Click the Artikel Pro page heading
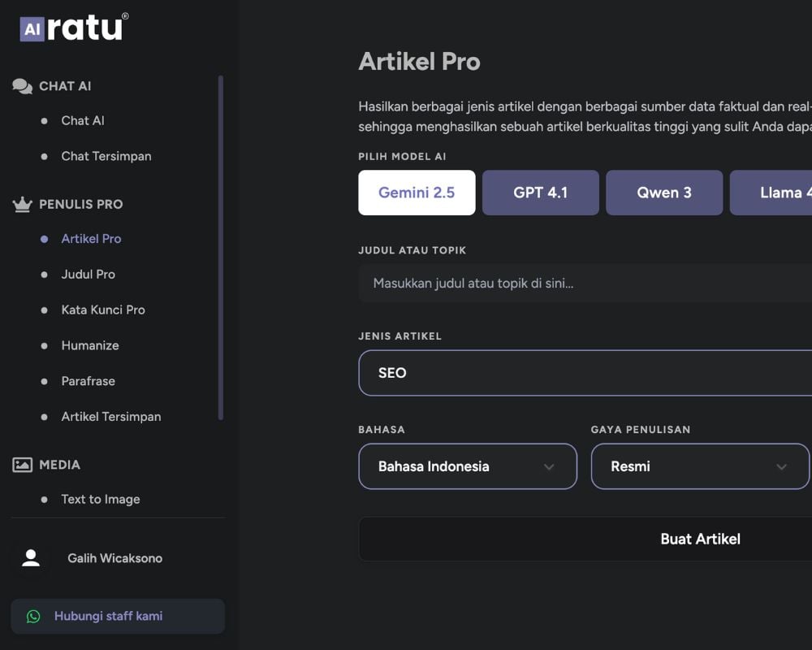Image resolution: width=812 pixels, height=650 pixels. (x=420, y=62)
